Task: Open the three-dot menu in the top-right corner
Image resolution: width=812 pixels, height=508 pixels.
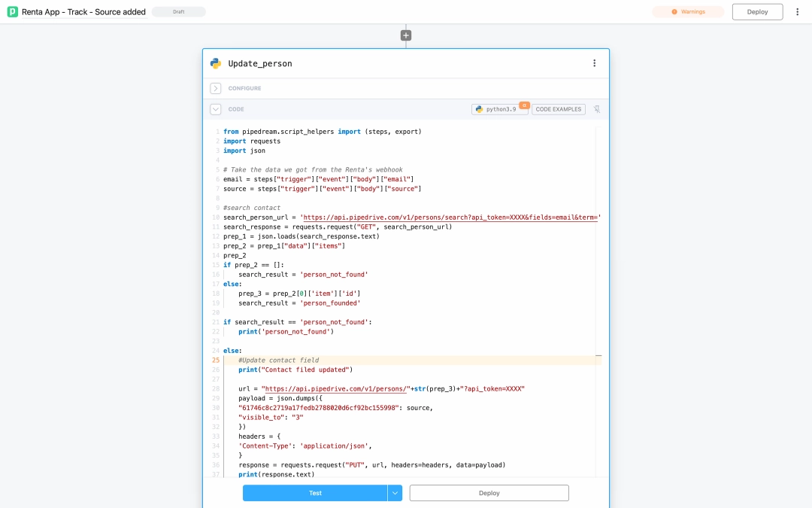Action: click(798, 11)
